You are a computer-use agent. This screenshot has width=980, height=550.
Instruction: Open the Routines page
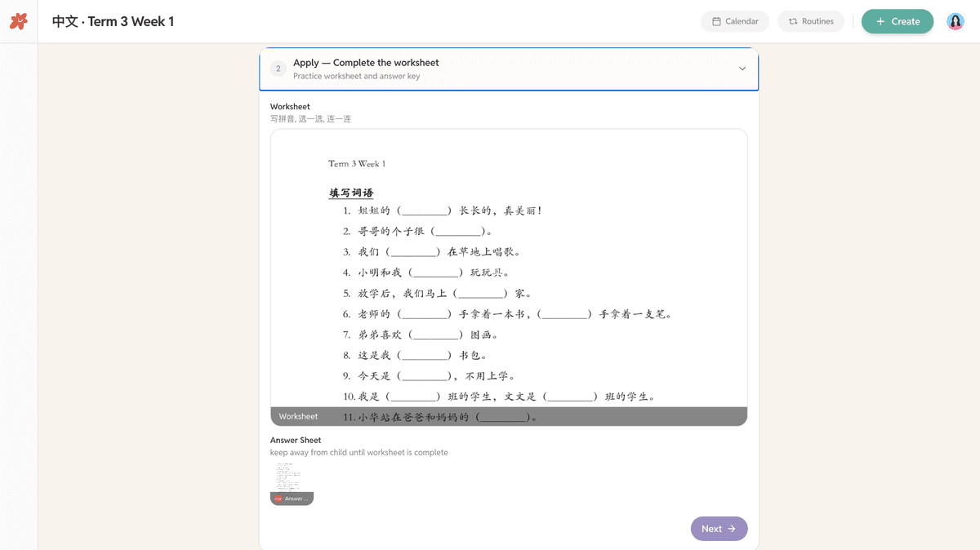(x=811, y=21)
